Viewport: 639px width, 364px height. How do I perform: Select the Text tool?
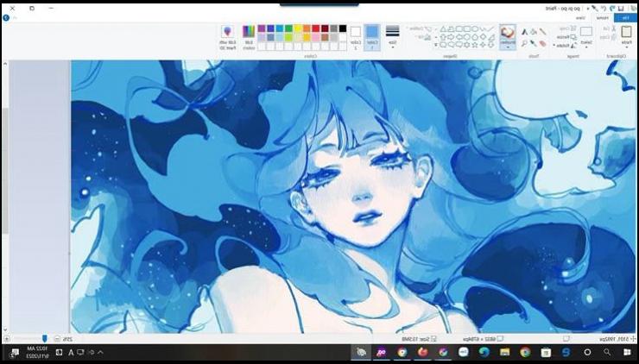(524, 31)
